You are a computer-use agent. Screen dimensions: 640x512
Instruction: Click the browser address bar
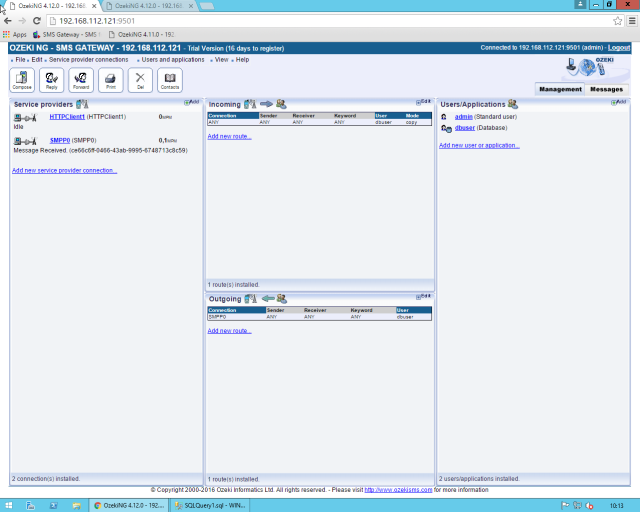[x=329, y=21]
